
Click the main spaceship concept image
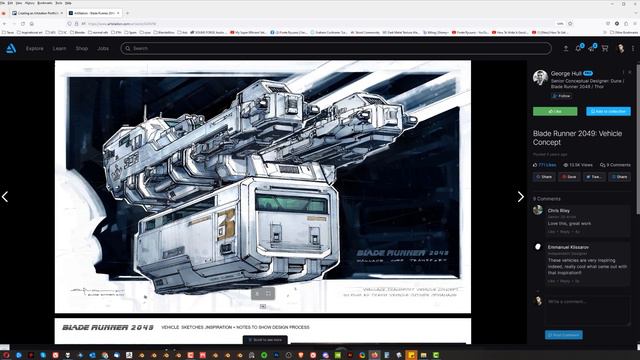click(x=263, y=187)
